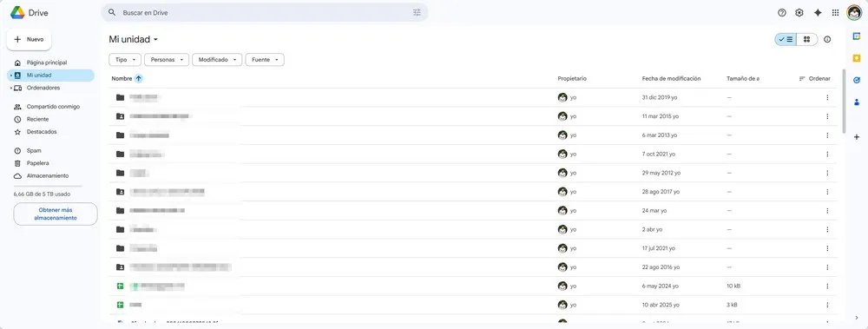Show the details info icon

(827, 39)
